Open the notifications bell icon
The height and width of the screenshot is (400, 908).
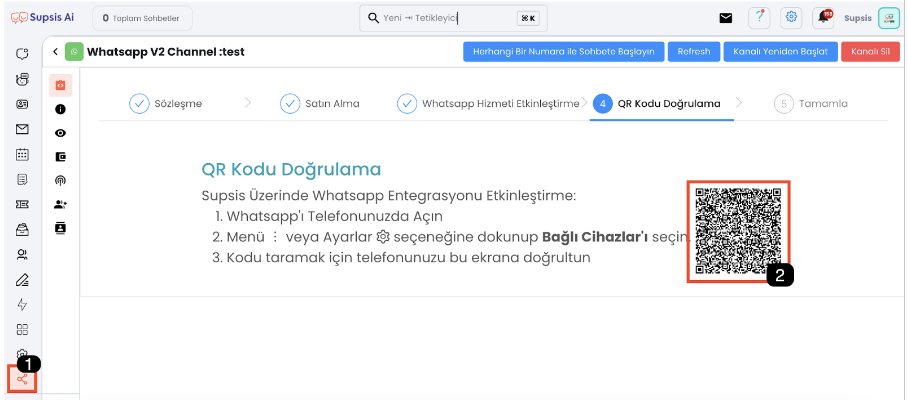point(823,18)
